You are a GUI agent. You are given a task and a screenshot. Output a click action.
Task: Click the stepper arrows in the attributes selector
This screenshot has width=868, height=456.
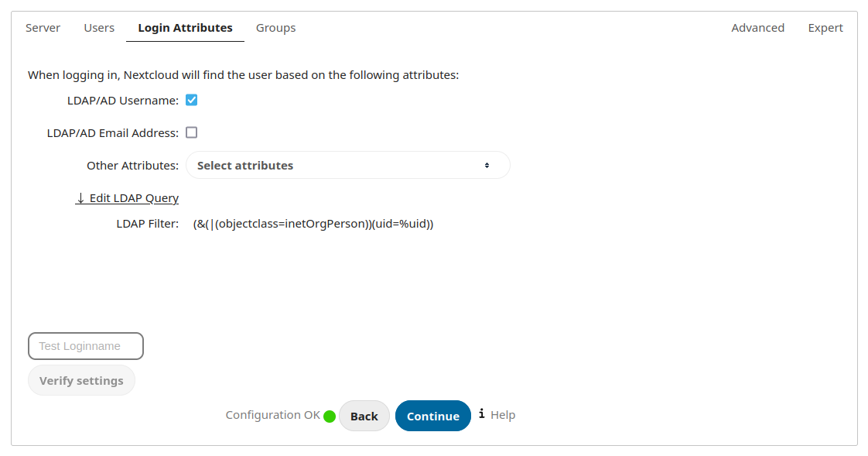pos(487,165)
